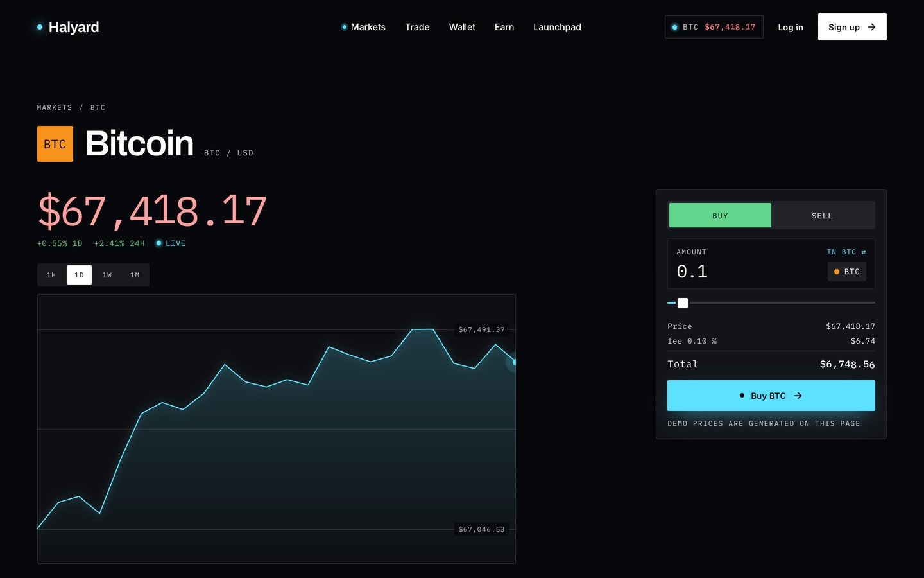Click the MARKETS breadcrumb link
This screenshot has height=578, width=924.
pos(55,107)
